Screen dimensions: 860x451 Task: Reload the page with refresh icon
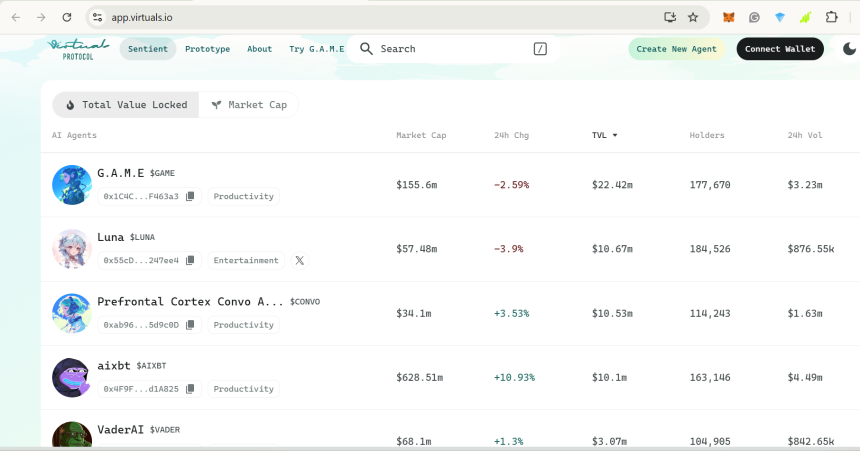(x=67, y=18)
